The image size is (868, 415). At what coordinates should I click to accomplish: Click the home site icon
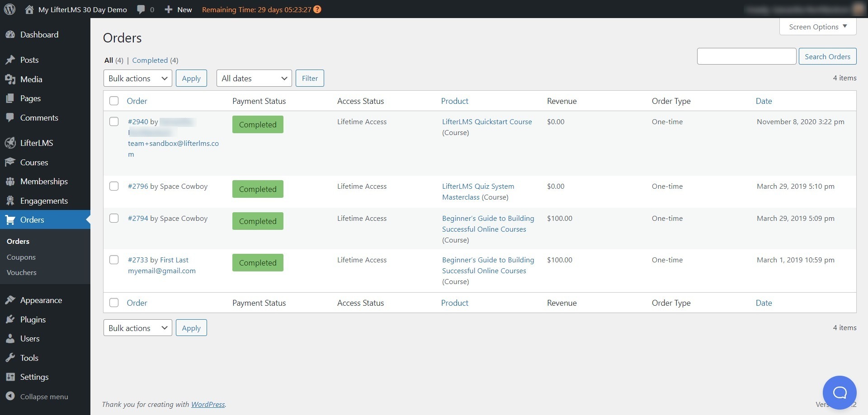coord(29,9)
